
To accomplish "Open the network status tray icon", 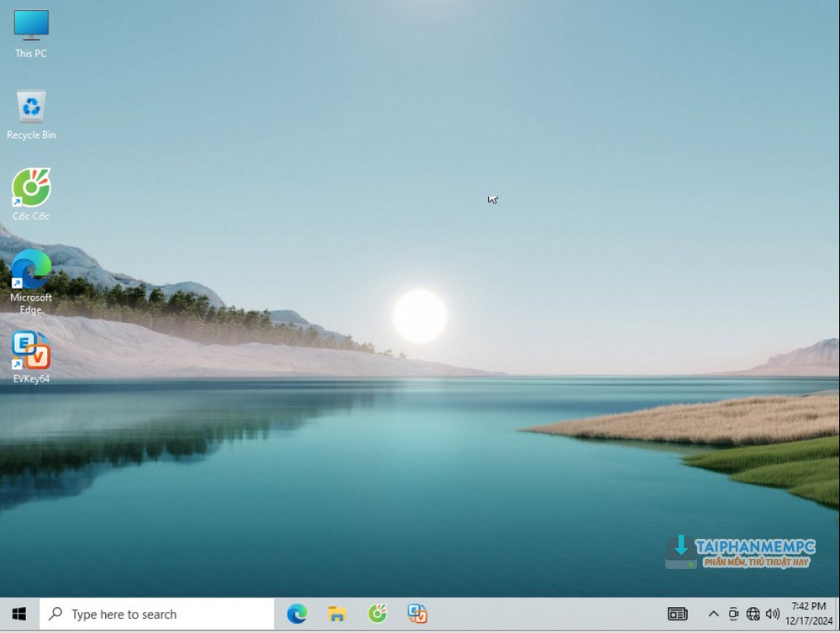I will [x=753, y=615].
